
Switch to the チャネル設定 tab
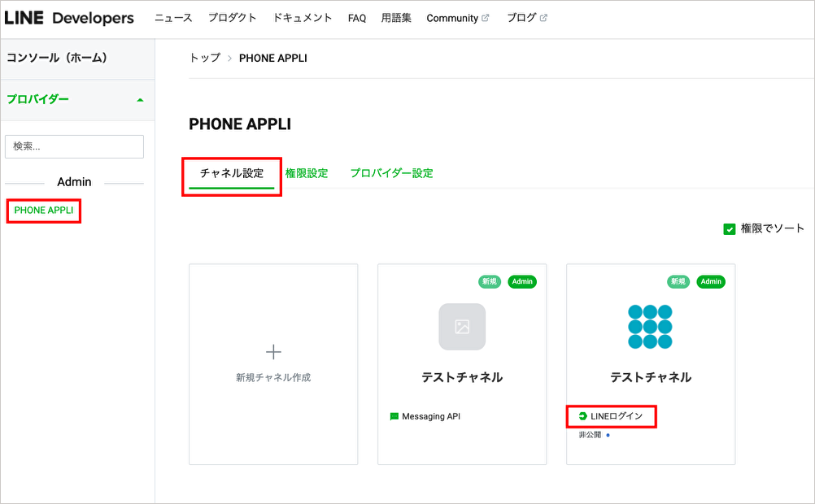tap(232, 173)
